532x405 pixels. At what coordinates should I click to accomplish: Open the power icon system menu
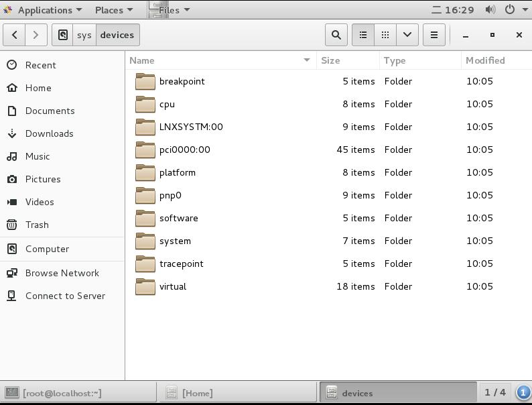point(510,9)
